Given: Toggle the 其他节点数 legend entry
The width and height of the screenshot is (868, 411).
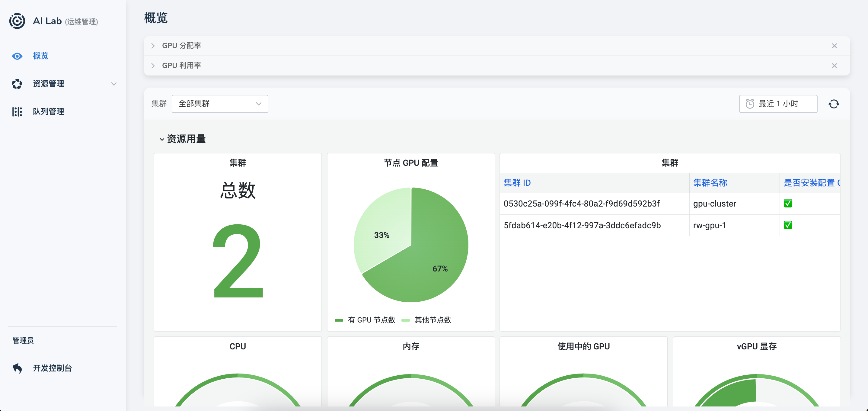Looking at the screenshot, I should [426, 320].
